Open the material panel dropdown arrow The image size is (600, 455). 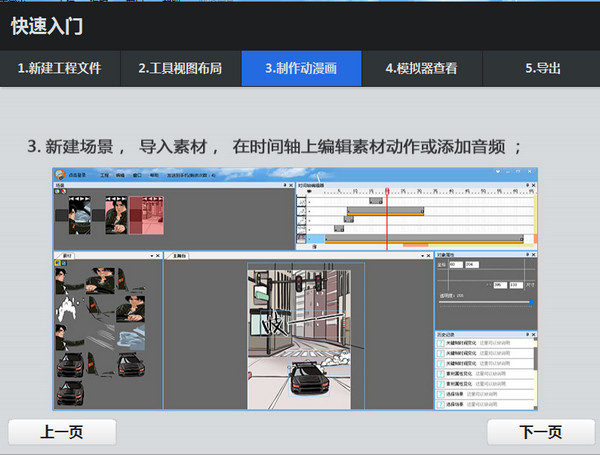152,257
